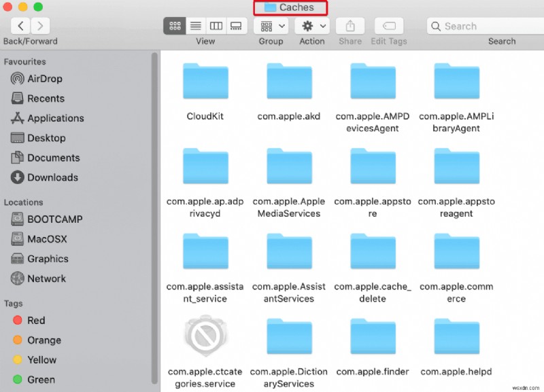Screen dimensions: 544x392
Task: Switch to list view mode
Action: pyautogui.click(x=196, y=26)
